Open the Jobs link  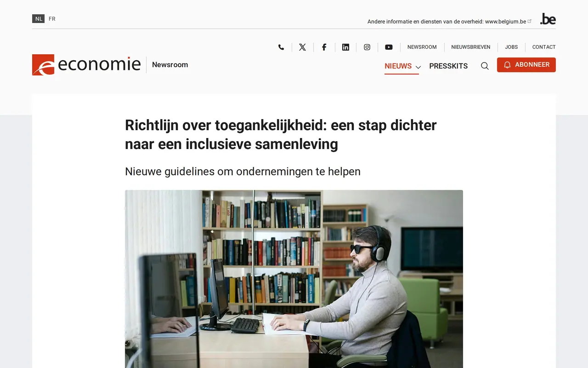[x=511, y=47]
